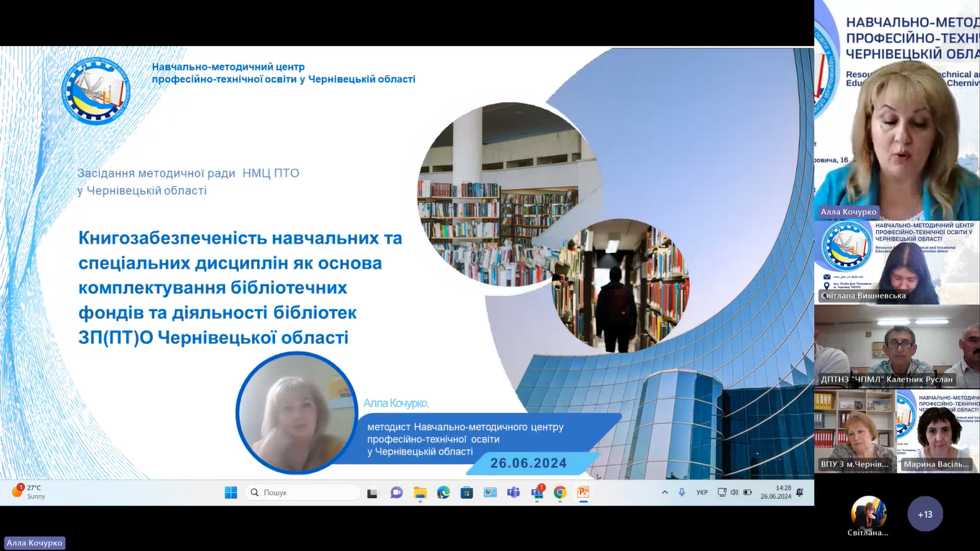Click the Пошук search box in taskbar
The width and height of the screenshot is (980, 551).
(x=302, y=493)
